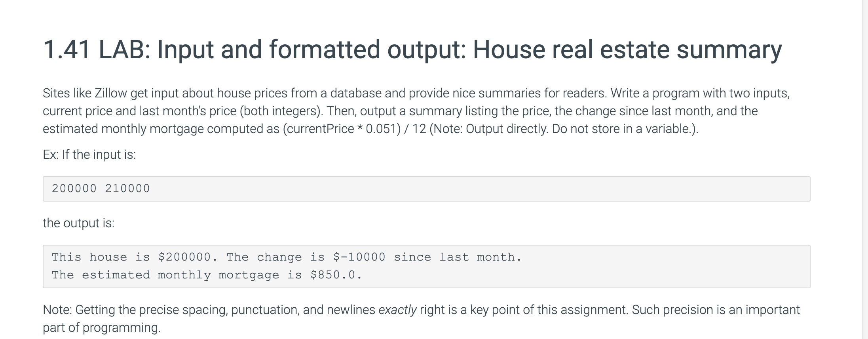Click the 'Ex: If the input is:' text

coord(89,154)
